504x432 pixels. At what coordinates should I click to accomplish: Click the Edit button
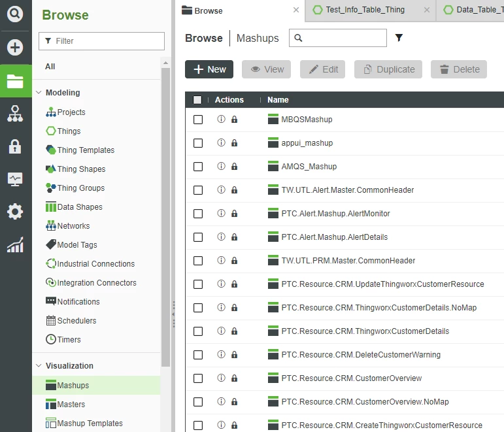point(323,69)
